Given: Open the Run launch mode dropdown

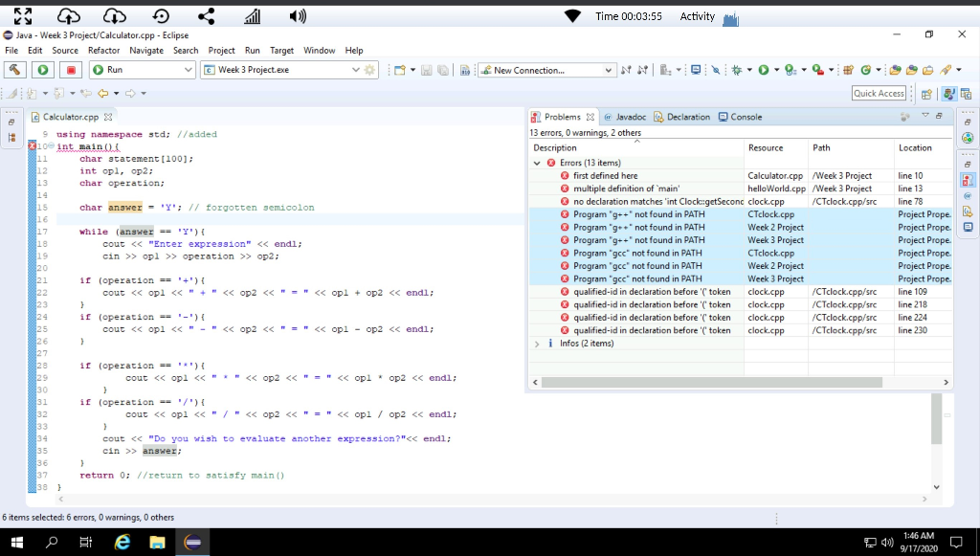Looking at the screenshot, I should 188,70.
